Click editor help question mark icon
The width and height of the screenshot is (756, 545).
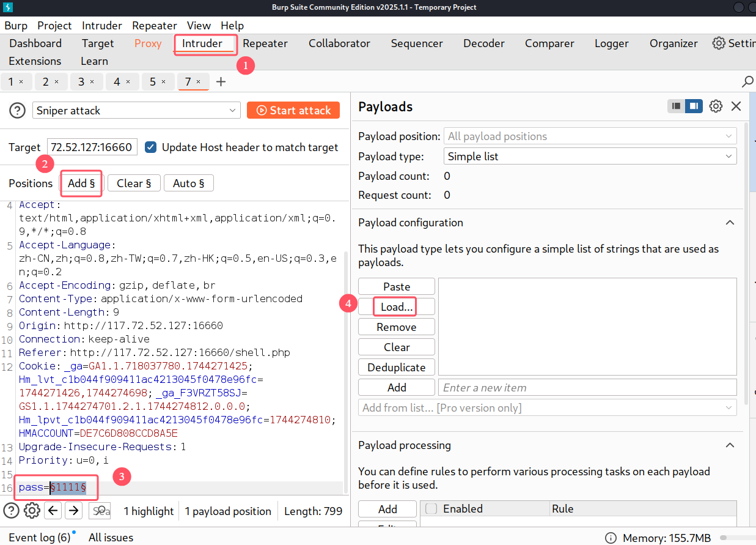coord(12,511)
